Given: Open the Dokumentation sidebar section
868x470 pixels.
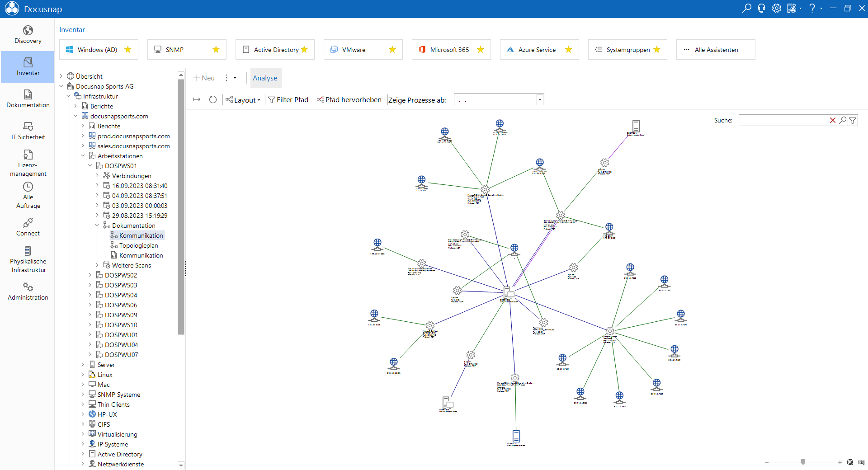Looking at the screenshot, I should (x=28, y=99).
